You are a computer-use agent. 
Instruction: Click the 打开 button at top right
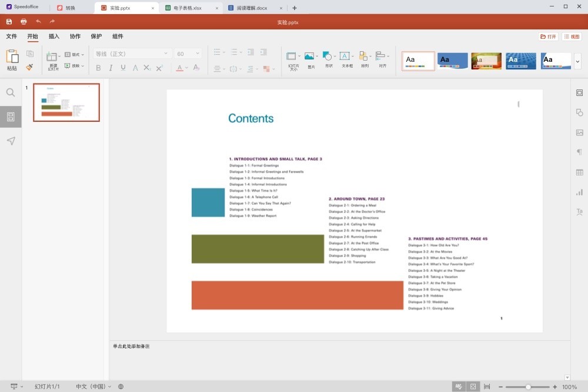click(548, 36)
